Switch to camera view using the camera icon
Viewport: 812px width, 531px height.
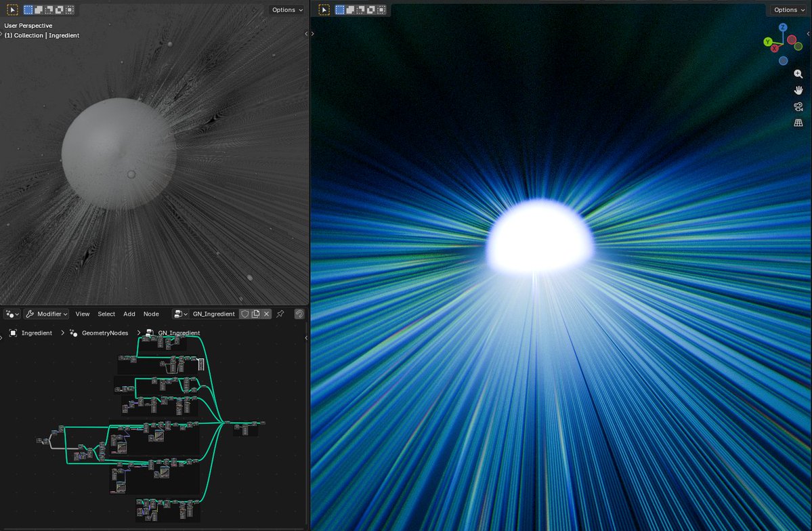[798, 106]
